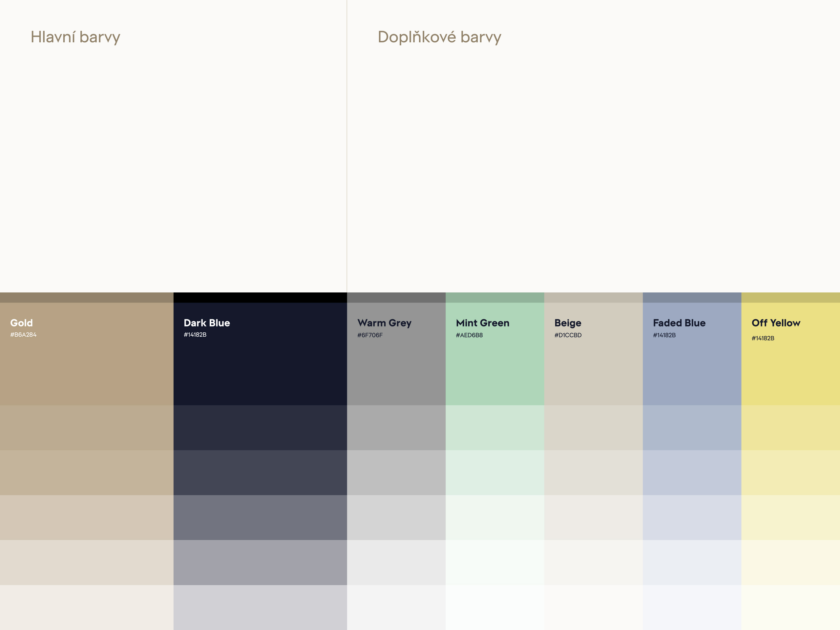This screenshot has width=840, height=630.
Task: Select the first Gold tint below main swatch
Action: pyautogui.click(x=87, y=428)
